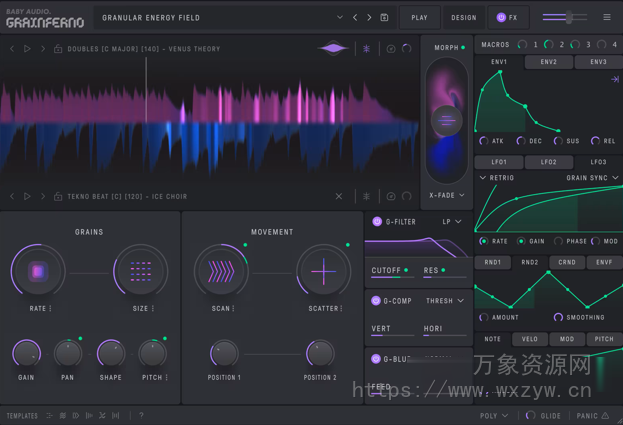Click the last bars template icon in the bottom bar
The image size is (623, 425).
coord(116,415)
